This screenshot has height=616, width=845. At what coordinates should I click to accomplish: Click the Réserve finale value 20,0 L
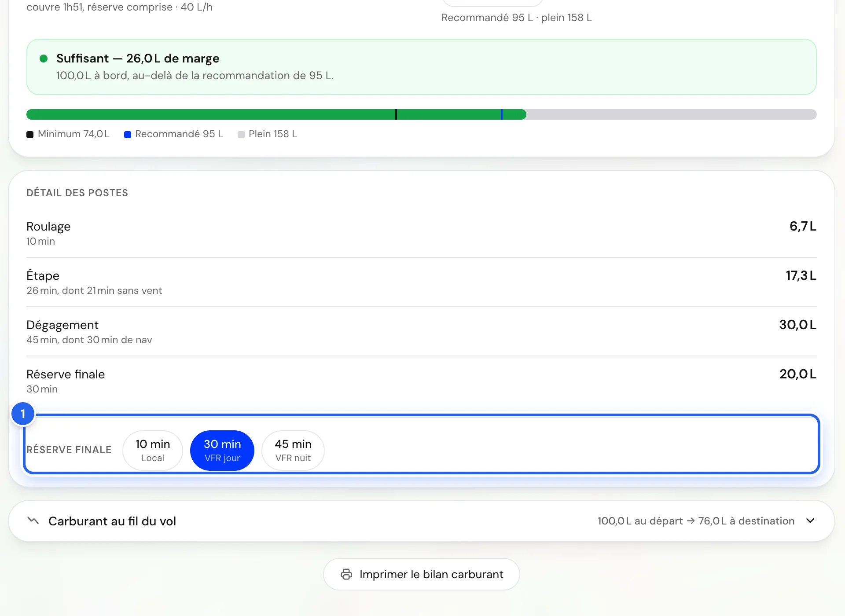click(x=798, y=374)
